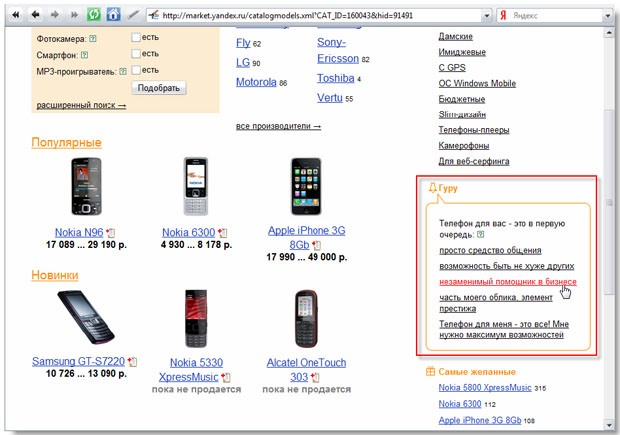Image resolution: width=620 pixels, height=435 pixels.
Task: Click the rewind (double left arrow) browser button
Action: (16, 15)
